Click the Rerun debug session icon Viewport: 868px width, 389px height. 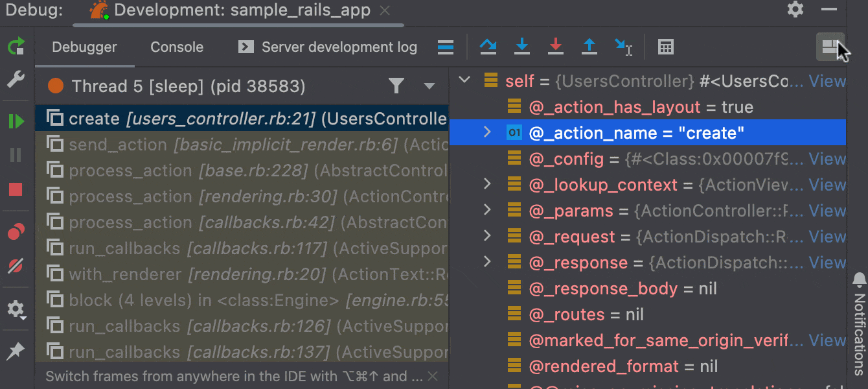pyautogui.click(x=16, y=47)
